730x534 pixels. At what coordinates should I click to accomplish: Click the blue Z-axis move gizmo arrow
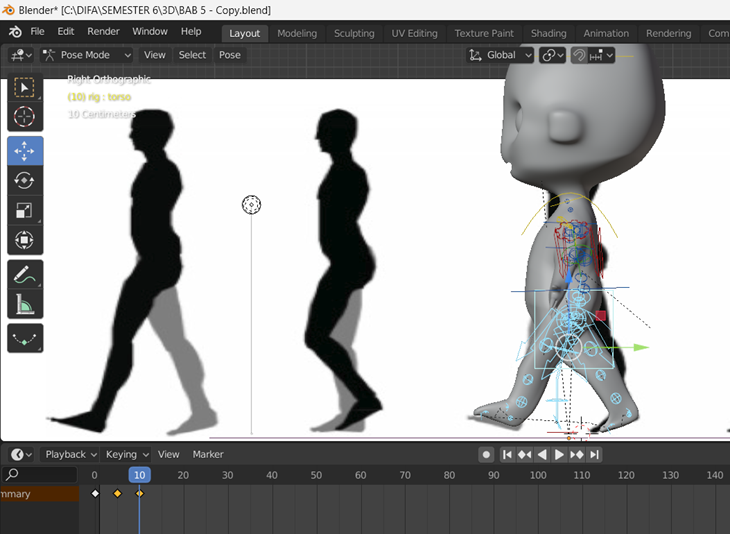568,277
